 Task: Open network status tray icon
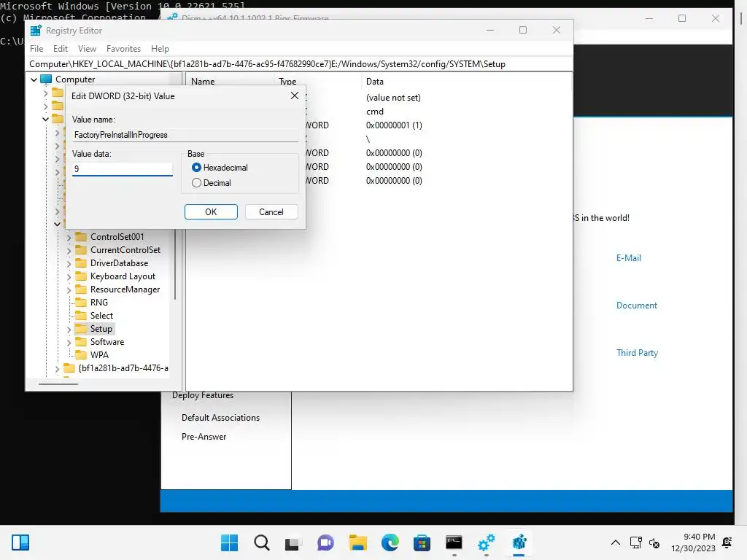(635, 542)
